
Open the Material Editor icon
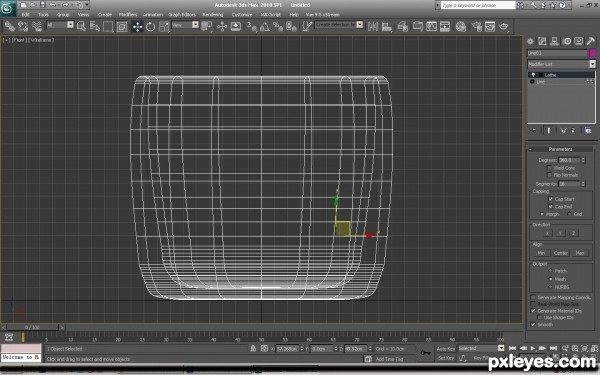click(461, 26)
